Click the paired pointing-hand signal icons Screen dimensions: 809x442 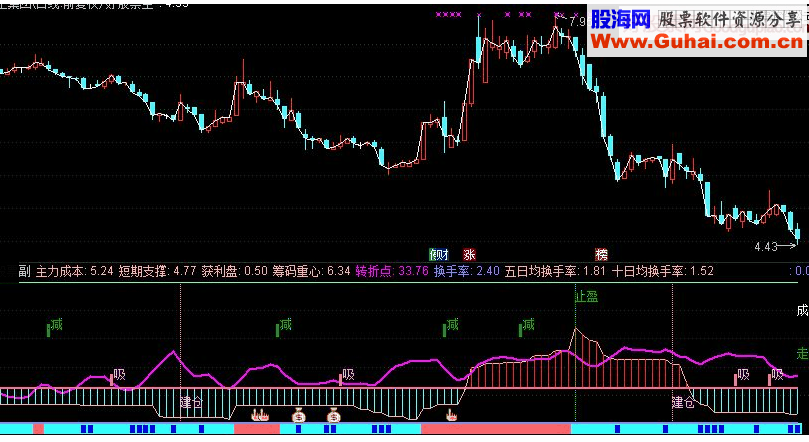(260, 415)
